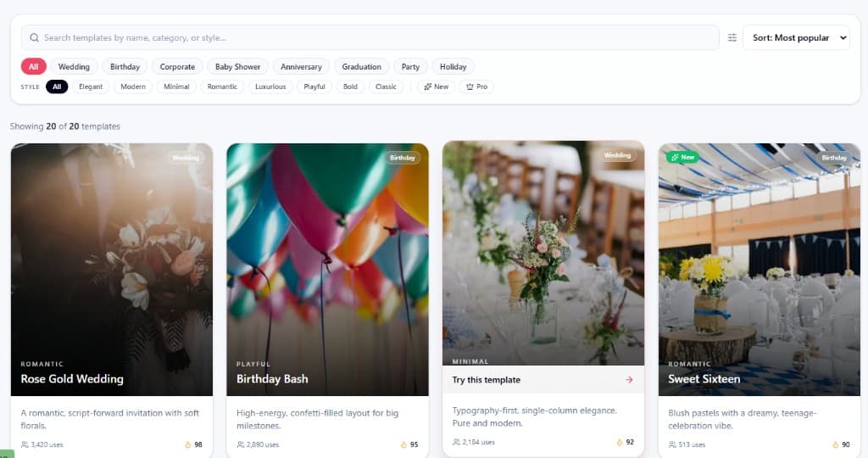Toggle the New templates filter
The height and width of the screenshot is (458, 868).
437,87
